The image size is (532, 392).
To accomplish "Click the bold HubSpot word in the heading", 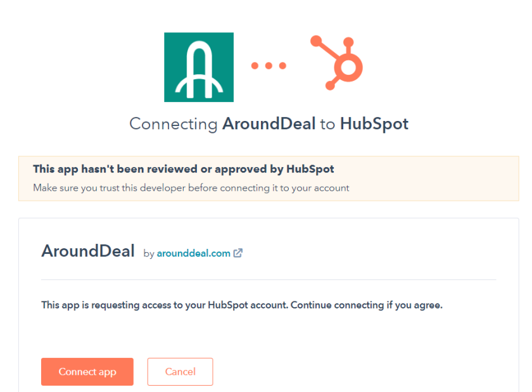I will 374,123.
